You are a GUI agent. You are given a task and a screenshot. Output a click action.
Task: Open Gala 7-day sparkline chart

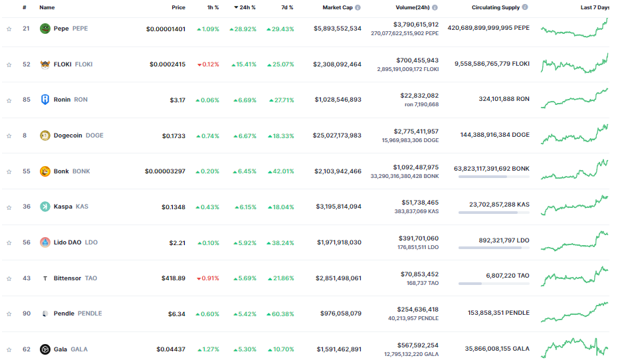[x=575, y=348]
